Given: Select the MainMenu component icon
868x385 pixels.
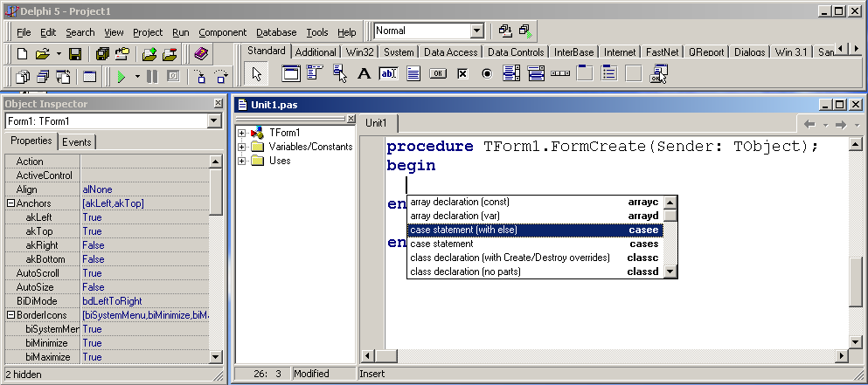Looking at the screenshot, I should pyautogui.click(x=315, y=73).
